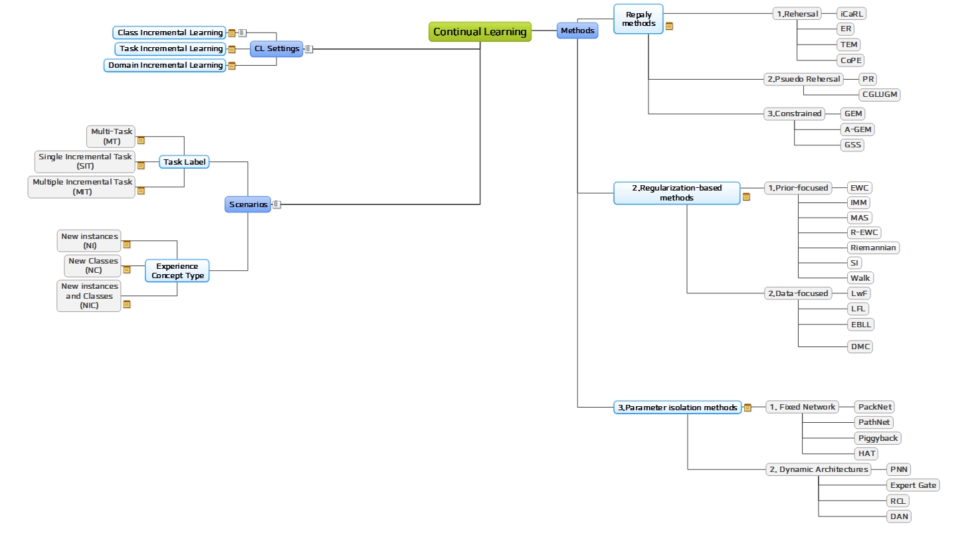This screenshot has height=539, width=980.
Task: Click the attachment icon beside Scenarios
Action: click(277, 204)
